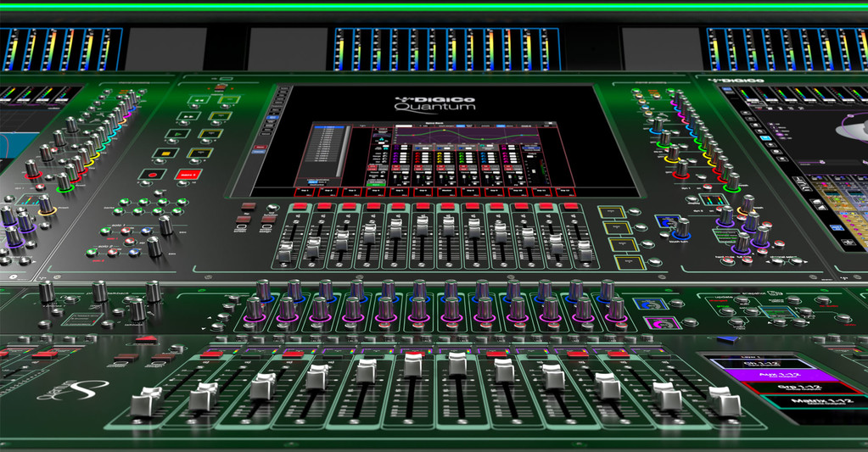The height and width of the screenshot is (452, 868).
Task: Click the blue-ringed touch turn knob
Action: [682, 228]
